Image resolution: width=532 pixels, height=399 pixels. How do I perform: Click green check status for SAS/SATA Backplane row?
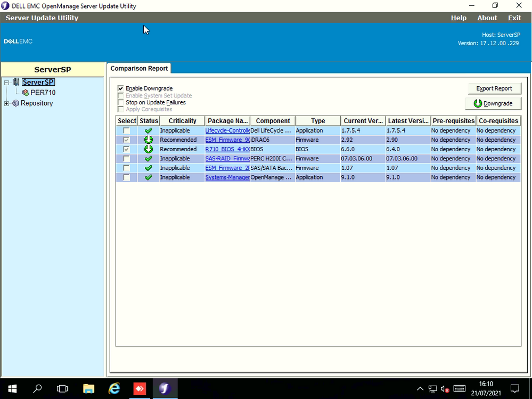coord(148,168)
